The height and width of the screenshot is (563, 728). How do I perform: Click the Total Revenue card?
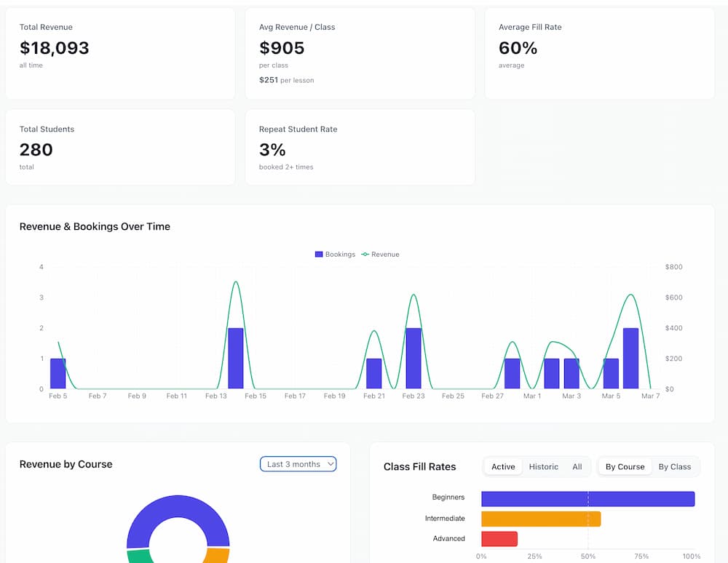tap(120, 52)
